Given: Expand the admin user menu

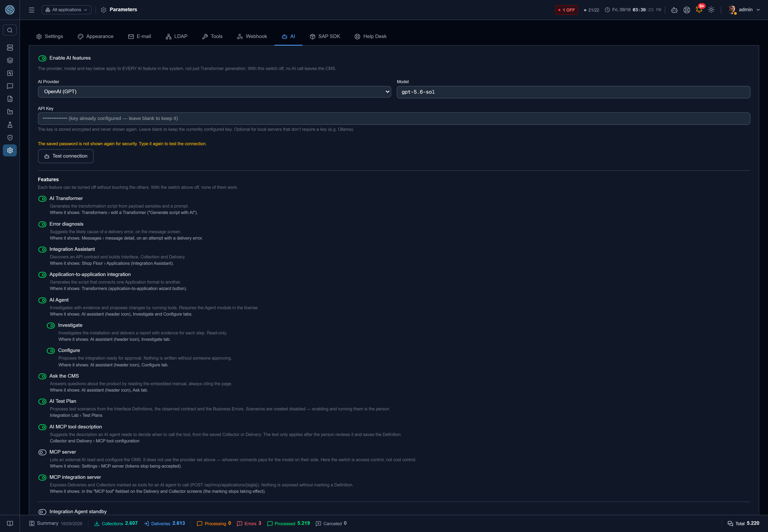Looking at the screenshot, I should point(744,10).
